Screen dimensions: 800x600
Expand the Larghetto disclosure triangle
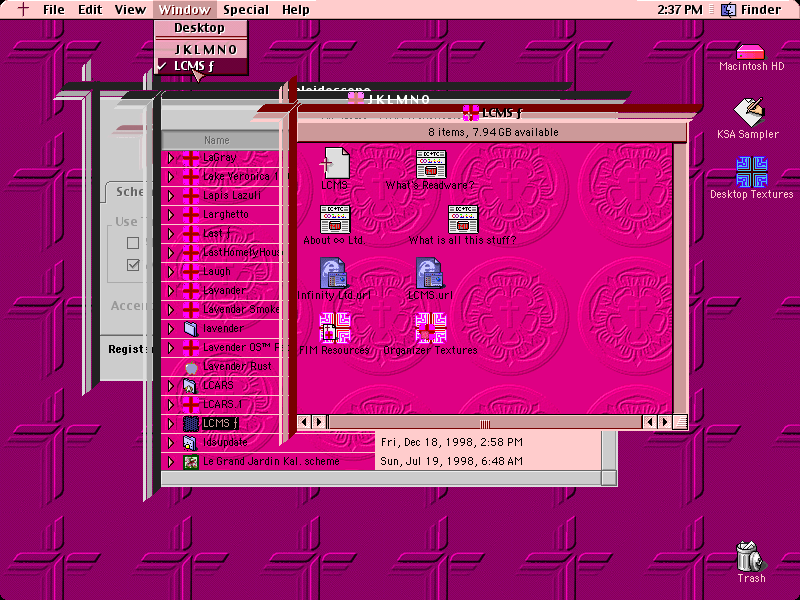tap(171, 215)
